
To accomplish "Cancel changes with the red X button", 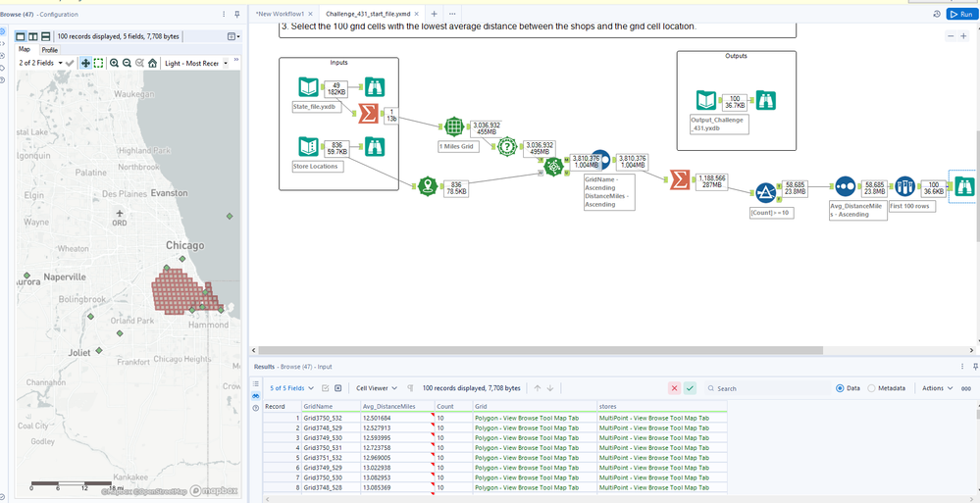I will (674, 388).
